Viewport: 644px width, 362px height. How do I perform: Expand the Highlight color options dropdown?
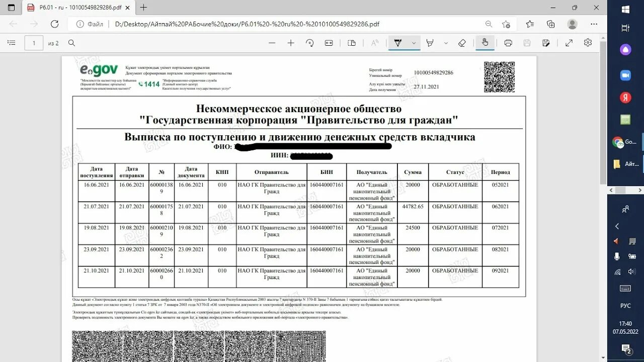pos(446,43)
